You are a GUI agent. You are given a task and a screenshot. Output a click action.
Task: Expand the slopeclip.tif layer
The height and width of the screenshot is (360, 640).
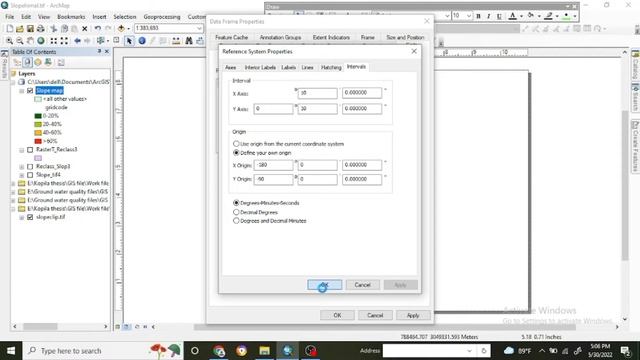point(22,217)
